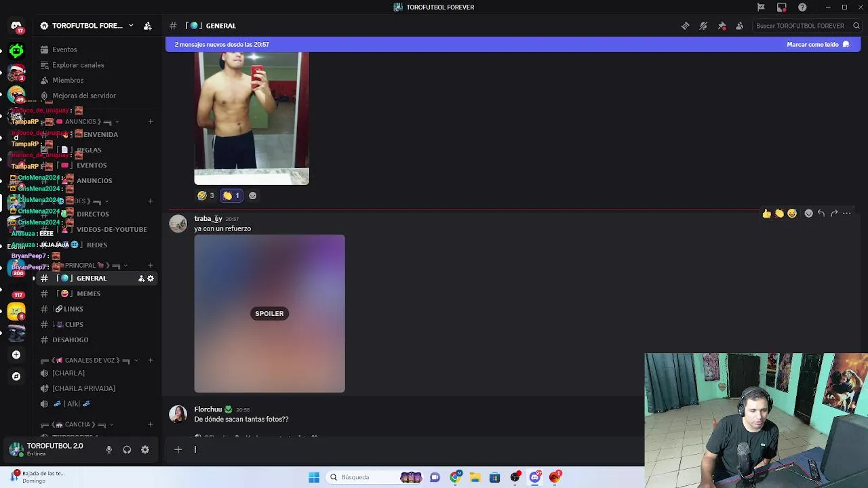The width and height of the screenshot is (868, 488).
Task: Toggle the laughing reaction with count 3
Action: 205,196
